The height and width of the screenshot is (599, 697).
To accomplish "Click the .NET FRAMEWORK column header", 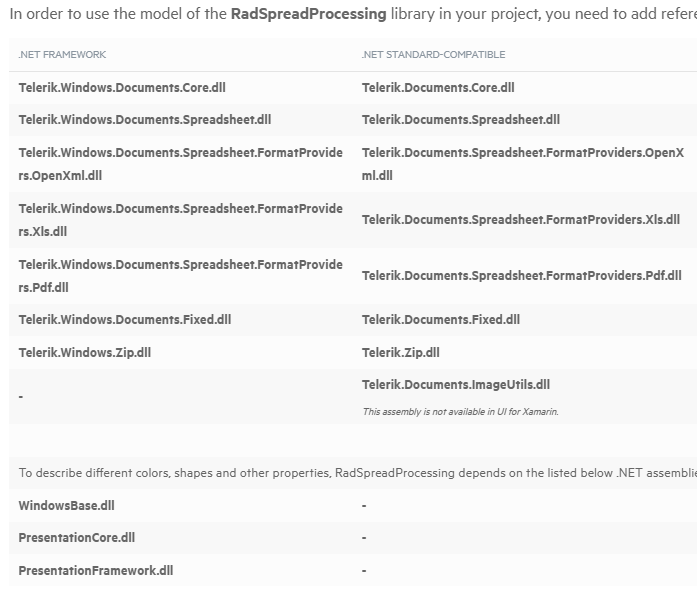I will (x=62, y=55).
